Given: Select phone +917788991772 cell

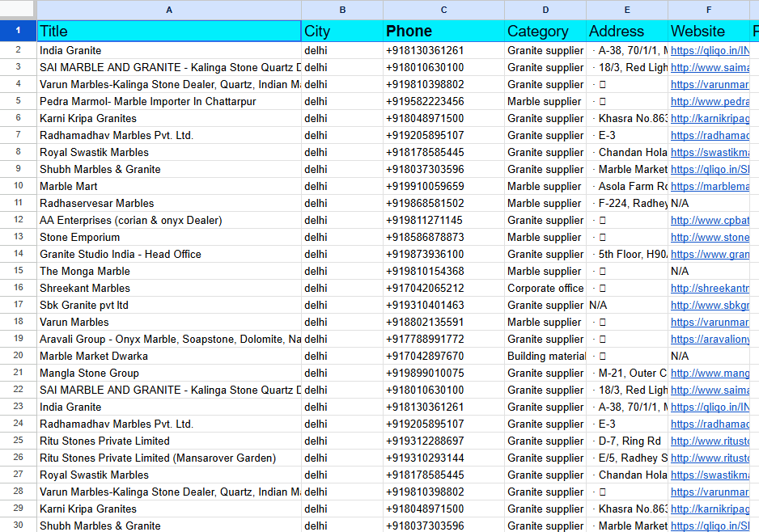Looking at the screenshot, I should pyautogui.click(x=444, y=339).
